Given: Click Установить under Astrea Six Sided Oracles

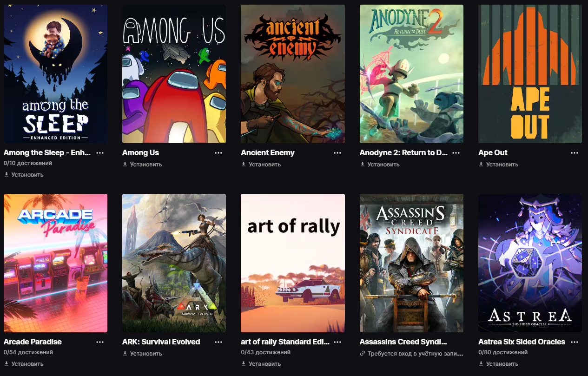Looking at the screenshot, I should click(x=498, y=364).
